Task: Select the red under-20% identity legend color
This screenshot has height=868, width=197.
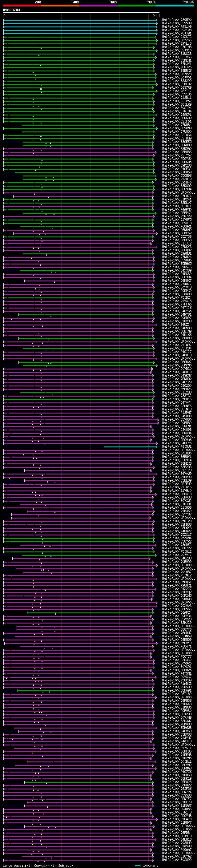Action: click(22, 6)
